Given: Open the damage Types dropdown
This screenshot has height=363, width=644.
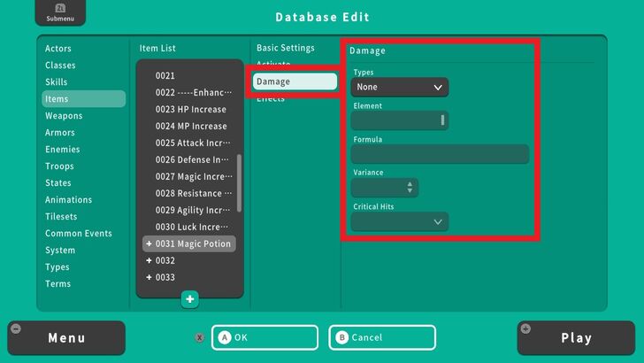Looking at the screenshot, I should click(400, 88).
